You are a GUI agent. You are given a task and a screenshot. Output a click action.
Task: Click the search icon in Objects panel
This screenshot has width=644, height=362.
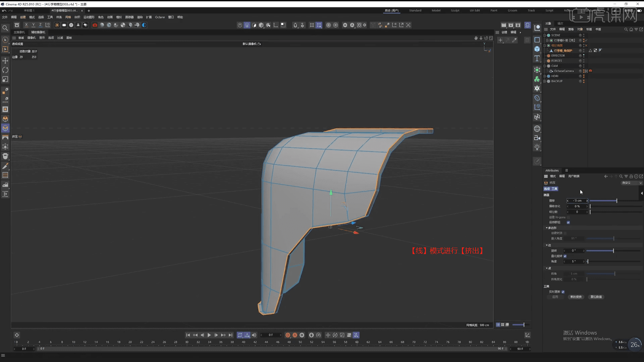coord(626,29)
